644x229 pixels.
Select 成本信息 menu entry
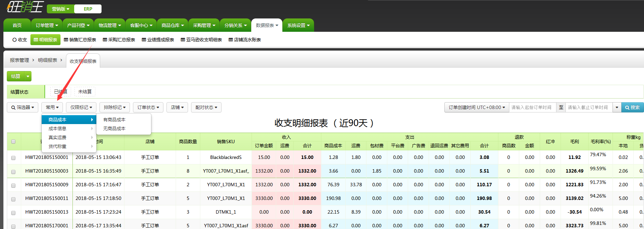69,129
